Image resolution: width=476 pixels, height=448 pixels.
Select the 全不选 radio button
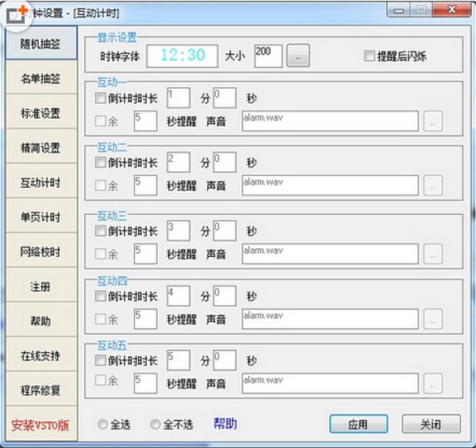coord(155,424)
